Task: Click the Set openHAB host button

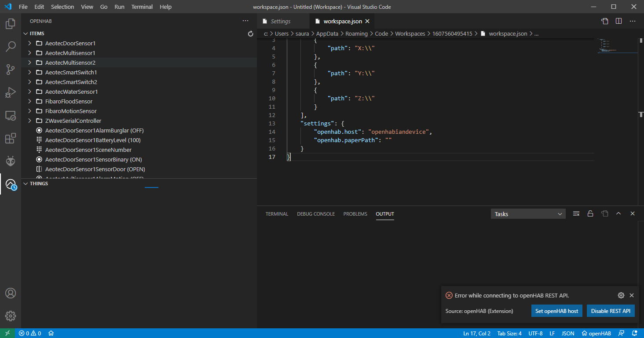Action: [556, 311]
